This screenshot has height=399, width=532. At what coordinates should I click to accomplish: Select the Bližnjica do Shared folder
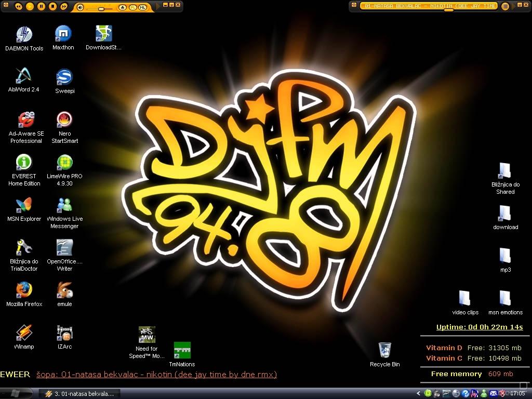tap(505, 179)
